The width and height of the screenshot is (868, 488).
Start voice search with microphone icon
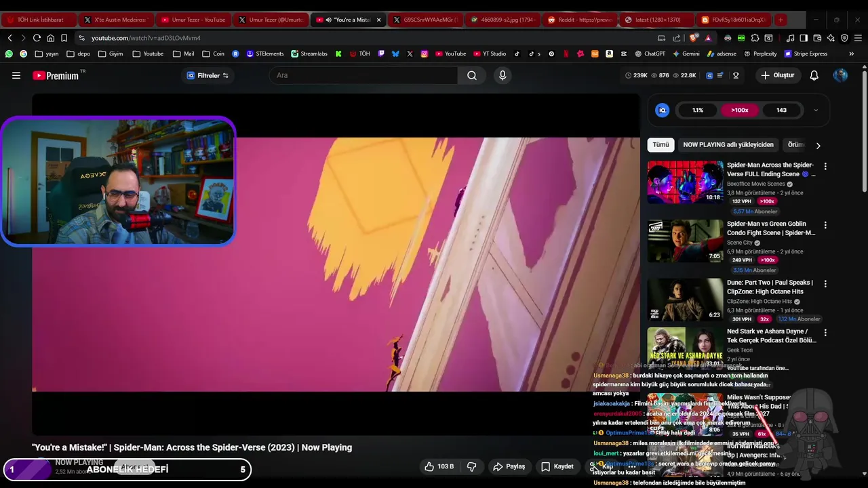click(502, 75)
